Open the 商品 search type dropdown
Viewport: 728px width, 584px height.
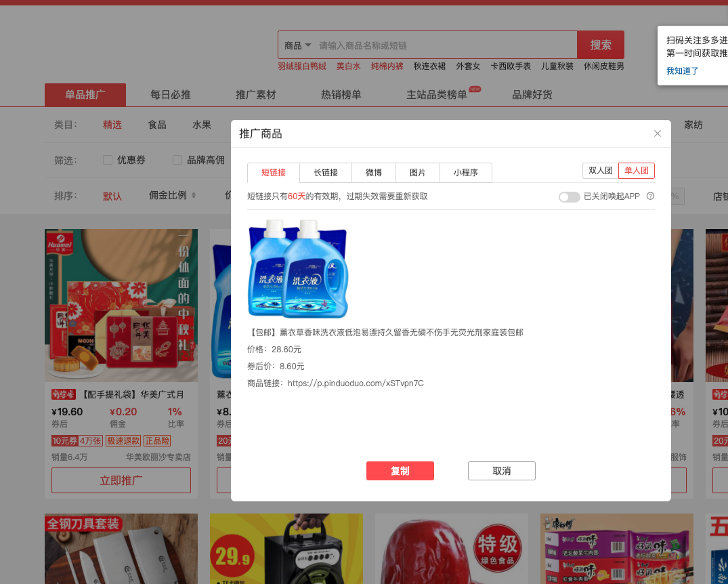pos(297,45)
